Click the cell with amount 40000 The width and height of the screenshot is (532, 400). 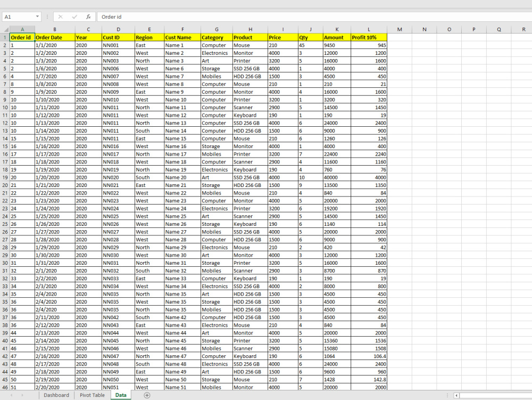click(337, 177)
